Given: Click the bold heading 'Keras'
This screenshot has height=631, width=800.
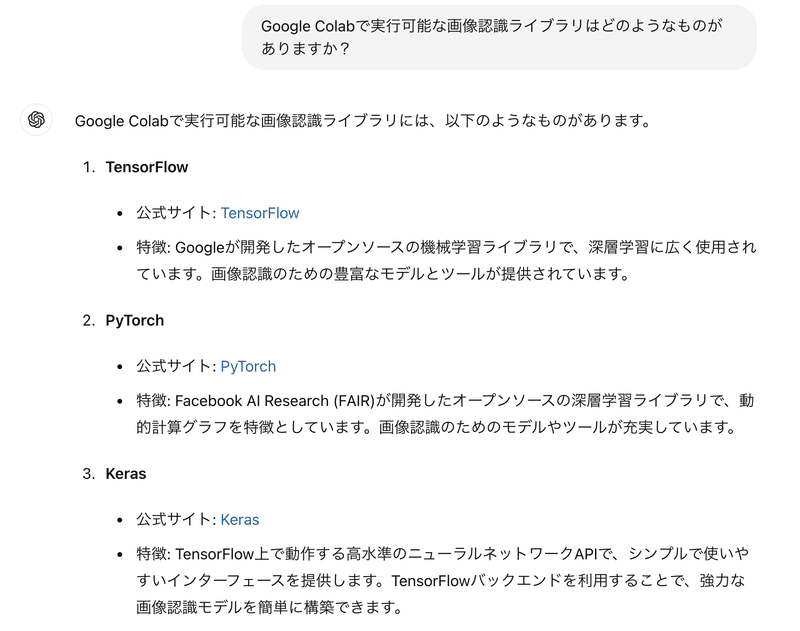Looking at the screenshot, I should point(126,474).
